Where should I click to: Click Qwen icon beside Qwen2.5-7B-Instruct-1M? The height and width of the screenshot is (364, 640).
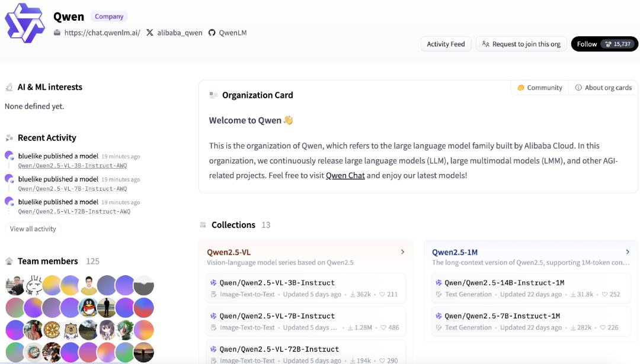439,316
